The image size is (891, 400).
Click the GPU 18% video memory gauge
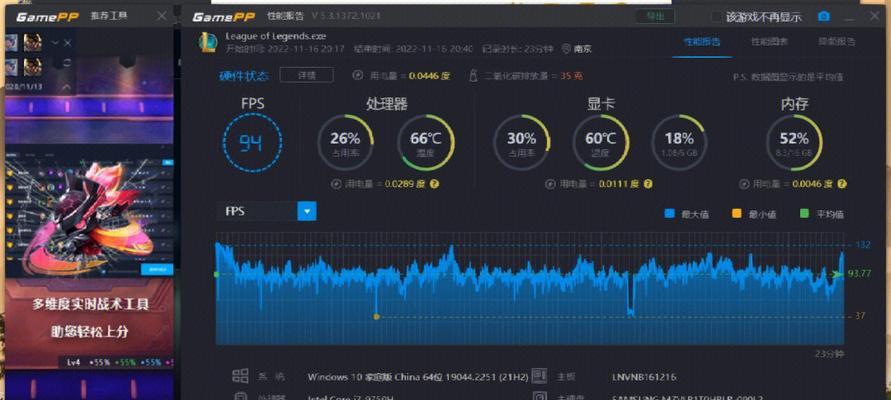(679, 142)
